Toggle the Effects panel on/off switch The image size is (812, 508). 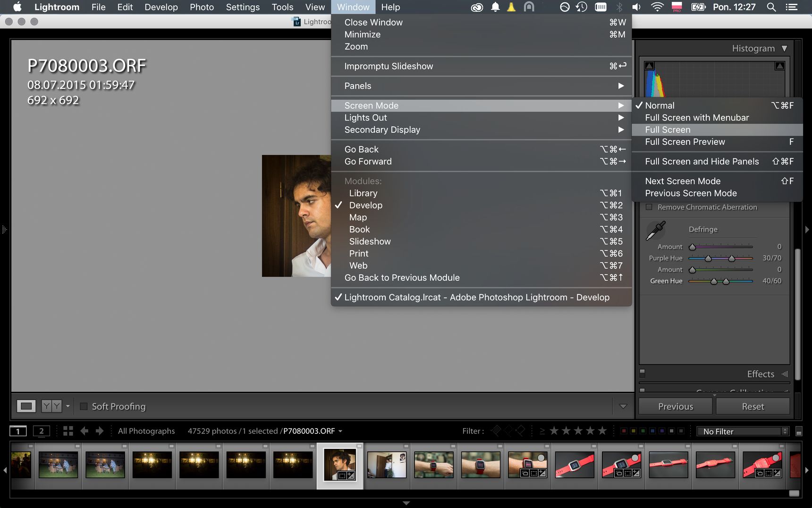642,373
